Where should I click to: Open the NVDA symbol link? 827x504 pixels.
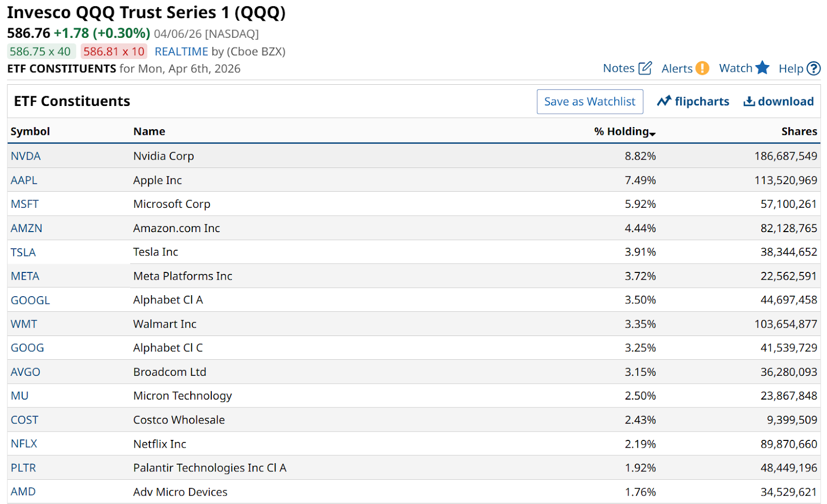[26, 156]
